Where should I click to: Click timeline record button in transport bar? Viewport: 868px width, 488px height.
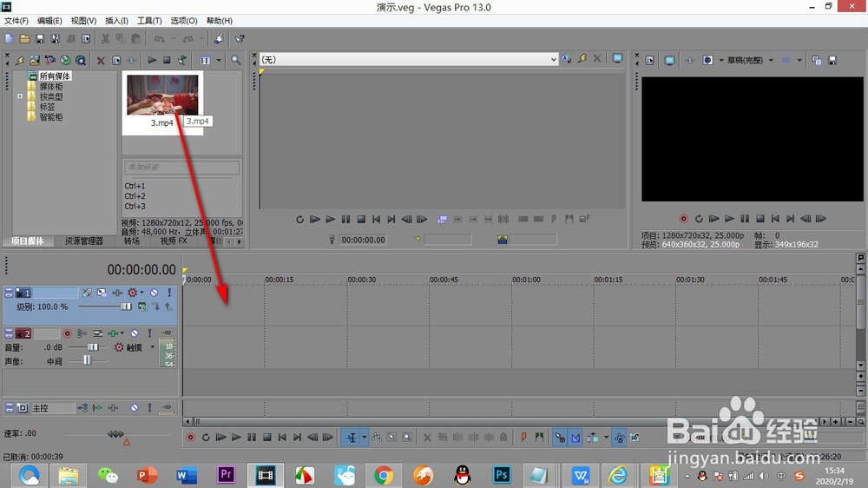tap(190, 438)
